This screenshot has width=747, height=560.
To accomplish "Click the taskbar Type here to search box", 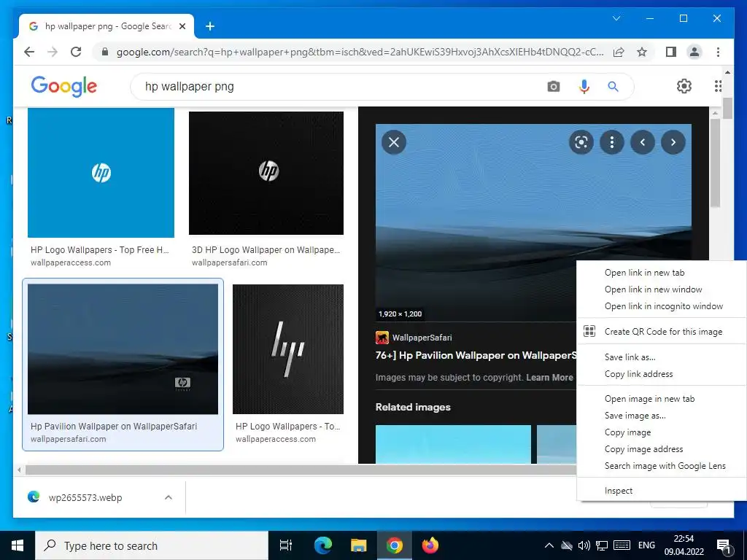I will click(152, 545).
